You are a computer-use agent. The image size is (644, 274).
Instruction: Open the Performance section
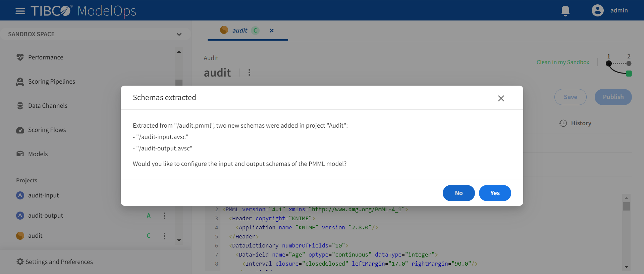pyautogui.click(x=45, y=57)
